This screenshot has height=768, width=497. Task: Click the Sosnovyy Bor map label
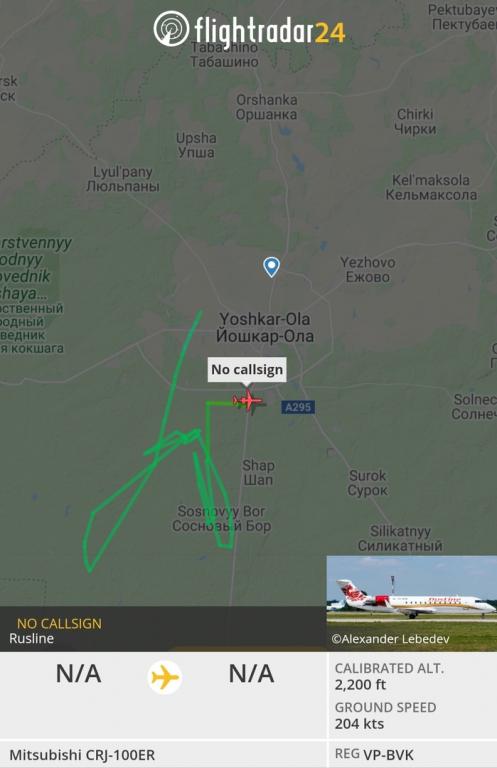pyautogui.click(x=221, y=518)
